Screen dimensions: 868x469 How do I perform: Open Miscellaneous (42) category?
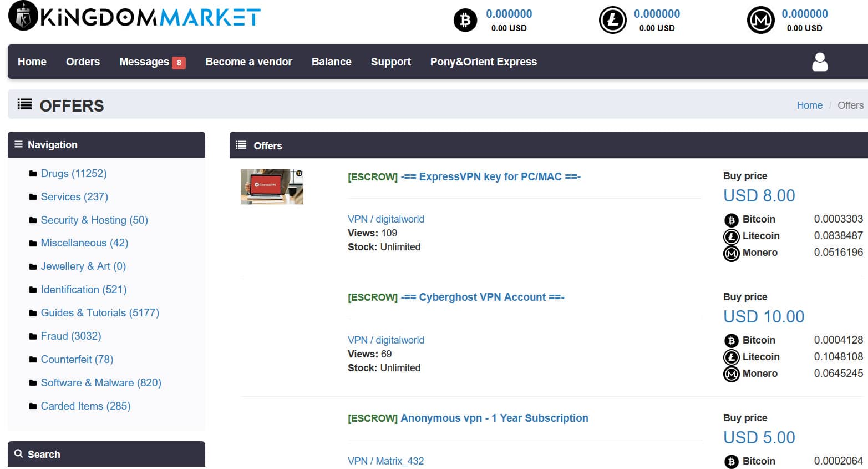[84, 243]
